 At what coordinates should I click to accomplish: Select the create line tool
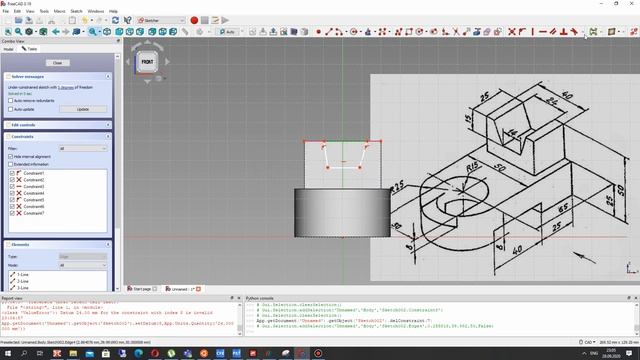(329, 31)
